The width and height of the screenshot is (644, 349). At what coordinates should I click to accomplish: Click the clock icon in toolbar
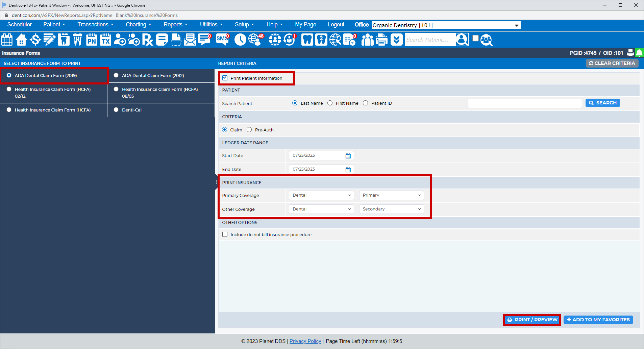[x=240, y=40]
